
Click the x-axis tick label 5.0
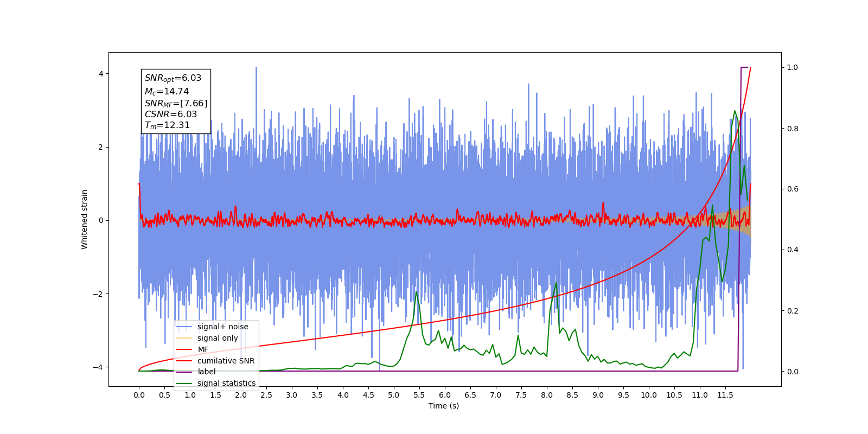pyautogui.click(x=394, y=395)
